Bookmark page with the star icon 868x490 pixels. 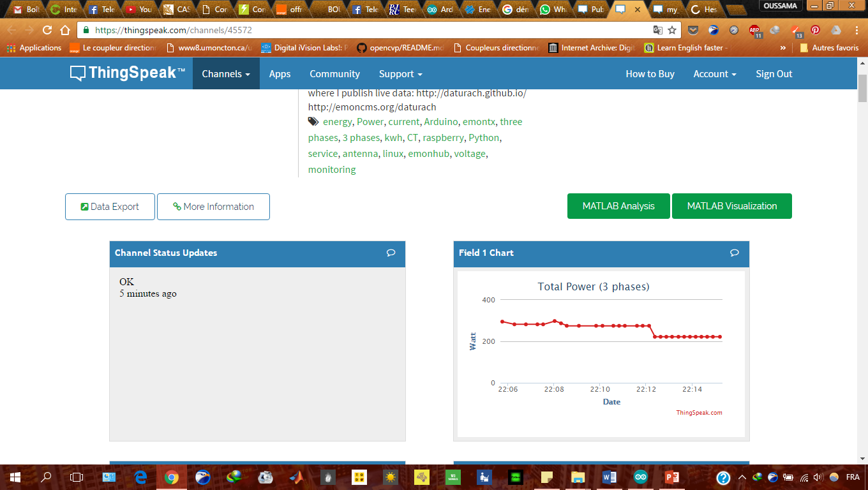click(672, 30)
